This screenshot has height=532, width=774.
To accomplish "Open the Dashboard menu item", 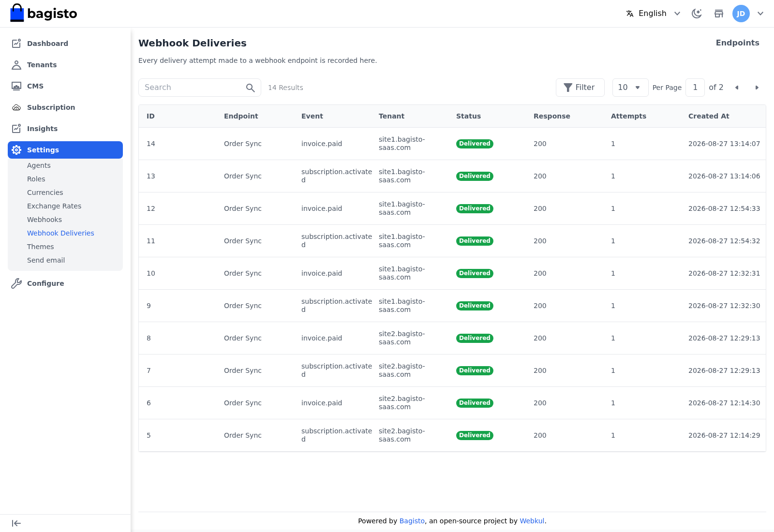I will [65, 44].
